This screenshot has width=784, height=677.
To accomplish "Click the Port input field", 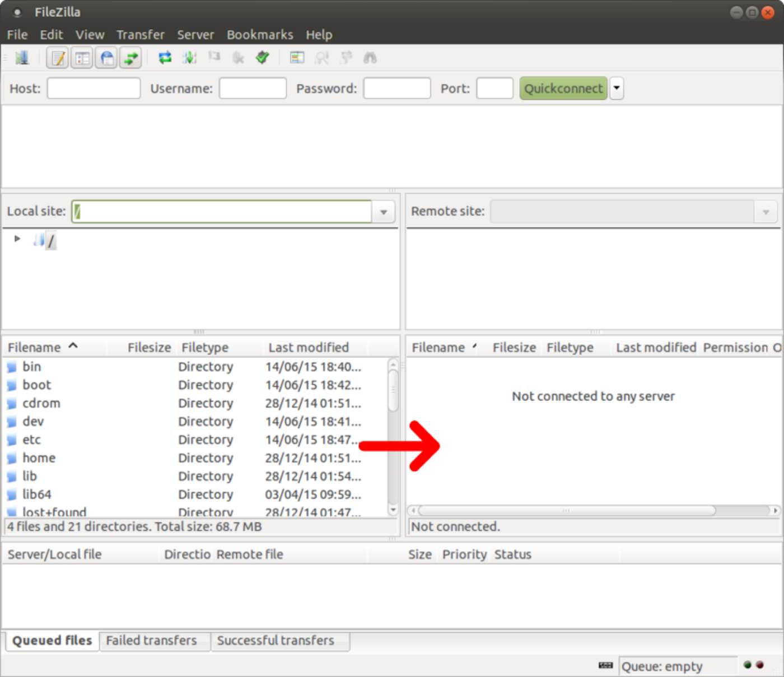I will coord(494,88).
